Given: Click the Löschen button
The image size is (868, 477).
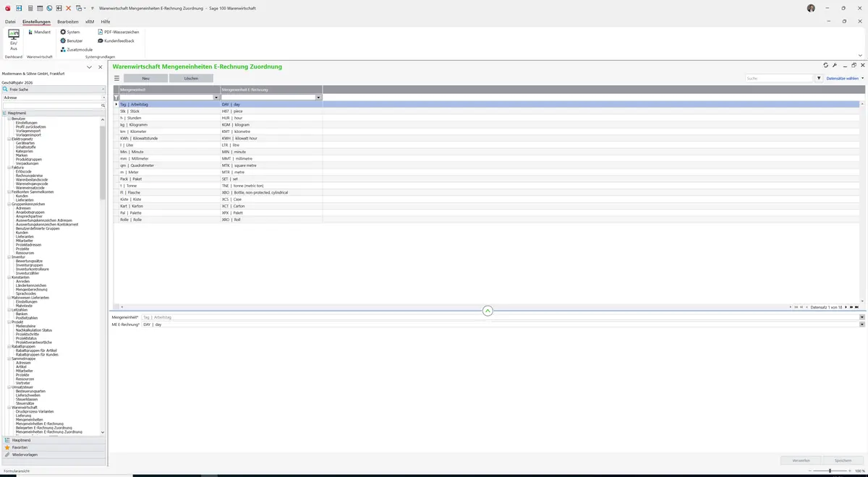Looking at the screenshot, I should [191, 78].
